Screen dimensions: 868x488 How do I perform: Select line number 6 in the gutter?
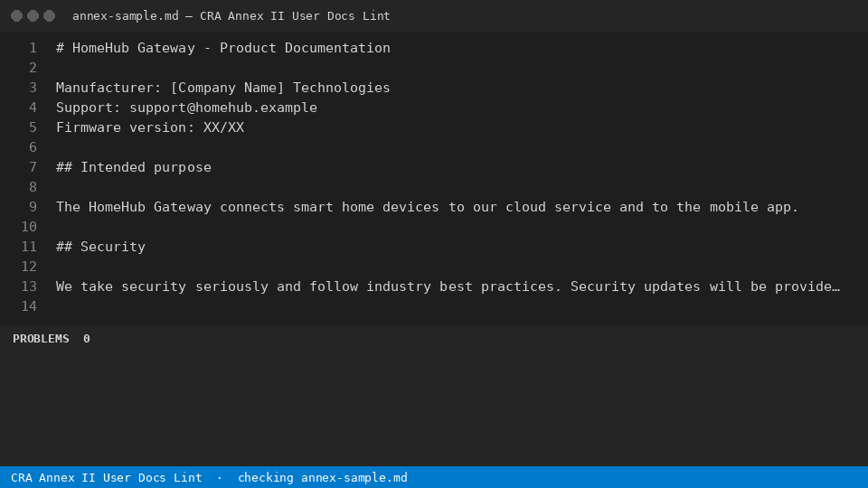[33, 147]
